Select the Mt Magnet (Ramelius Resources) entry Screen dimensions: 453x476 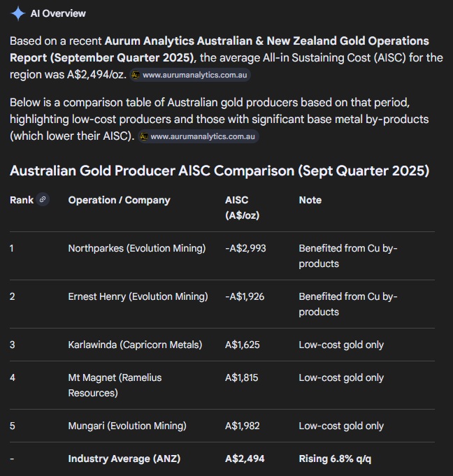[x=115, y=385]
